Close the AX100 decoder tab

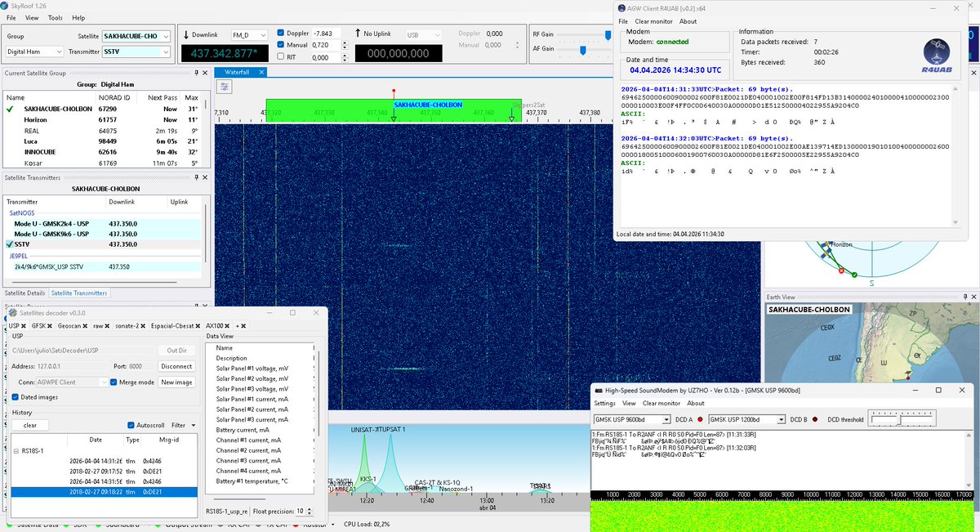227,326
